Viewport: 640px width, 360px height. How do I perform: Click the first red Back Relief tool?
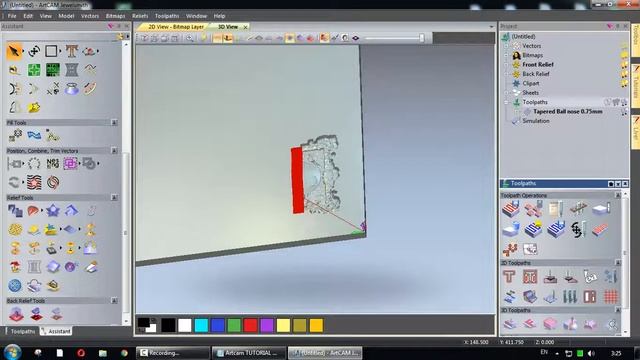click(x=16, y=314)
